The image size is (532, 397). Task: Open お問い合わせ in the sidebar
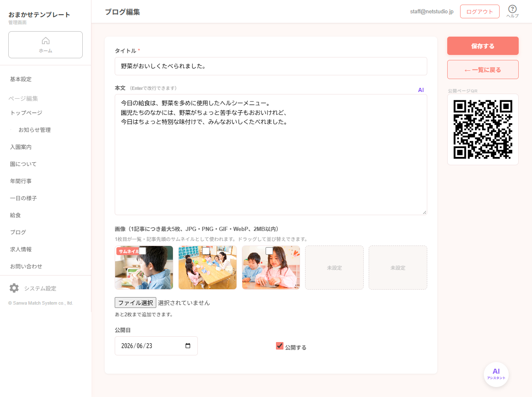point(26,266)
